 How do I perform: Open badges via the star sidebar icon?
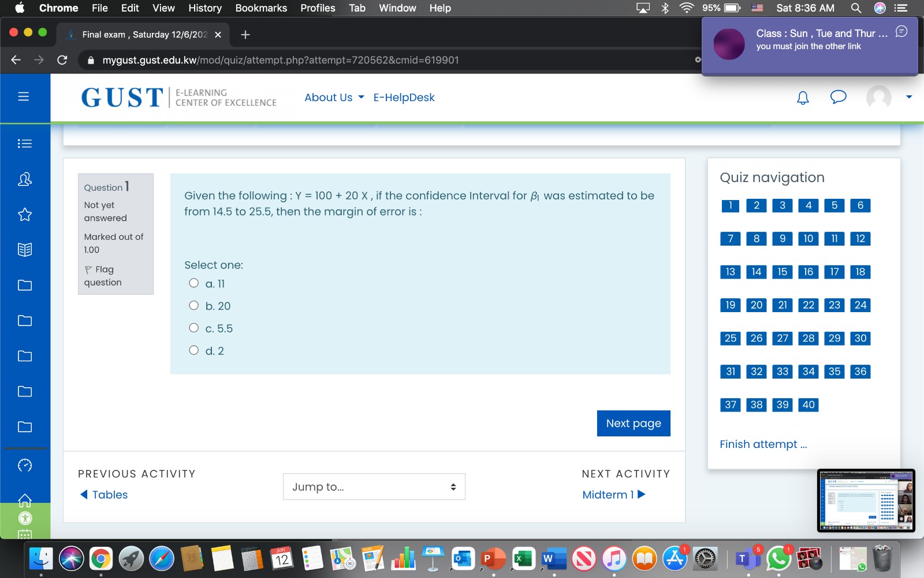point(24,214)
